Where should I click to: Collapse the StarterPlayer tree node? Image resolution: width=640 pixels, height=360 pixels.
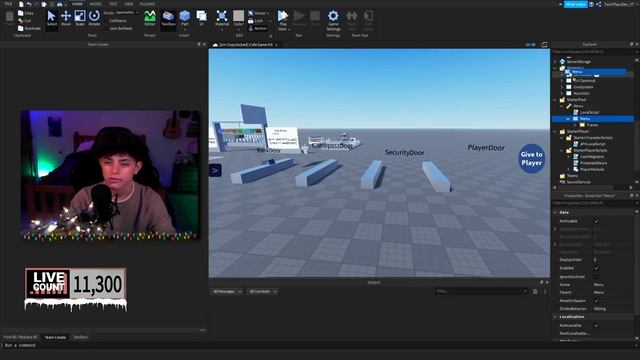click(x=555, y=131)
